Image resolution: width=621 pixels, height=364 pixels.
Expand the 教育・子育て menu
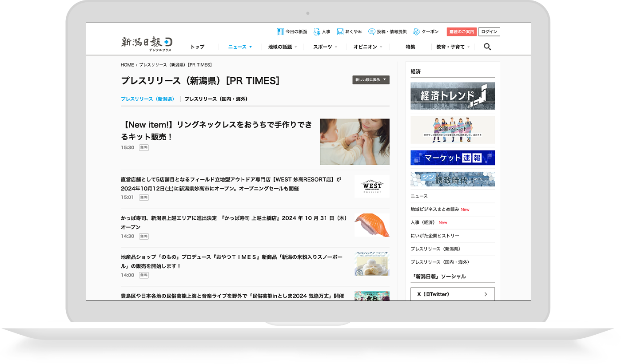[453, 47]
